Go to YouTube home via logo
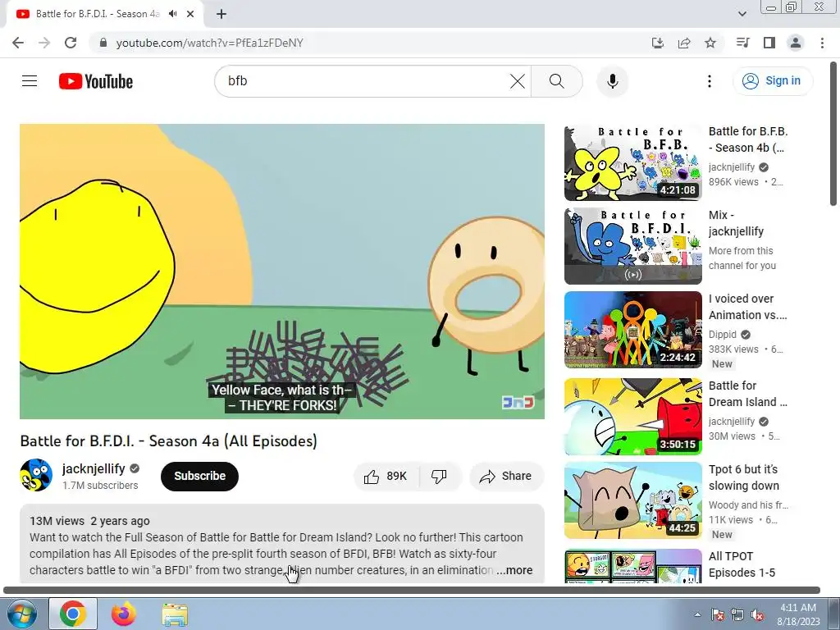The image size is (840, 630). [96, 81]
